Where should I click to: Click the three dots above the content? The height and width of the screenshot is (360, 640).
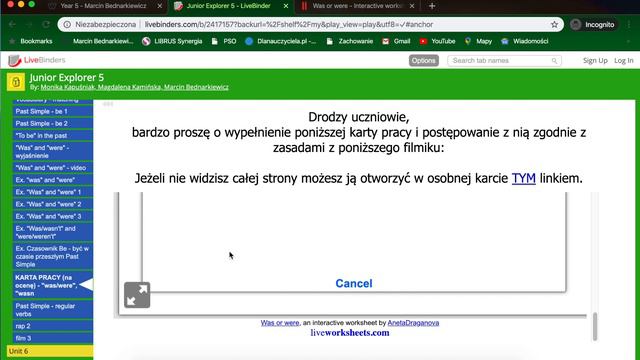(108, 104)
